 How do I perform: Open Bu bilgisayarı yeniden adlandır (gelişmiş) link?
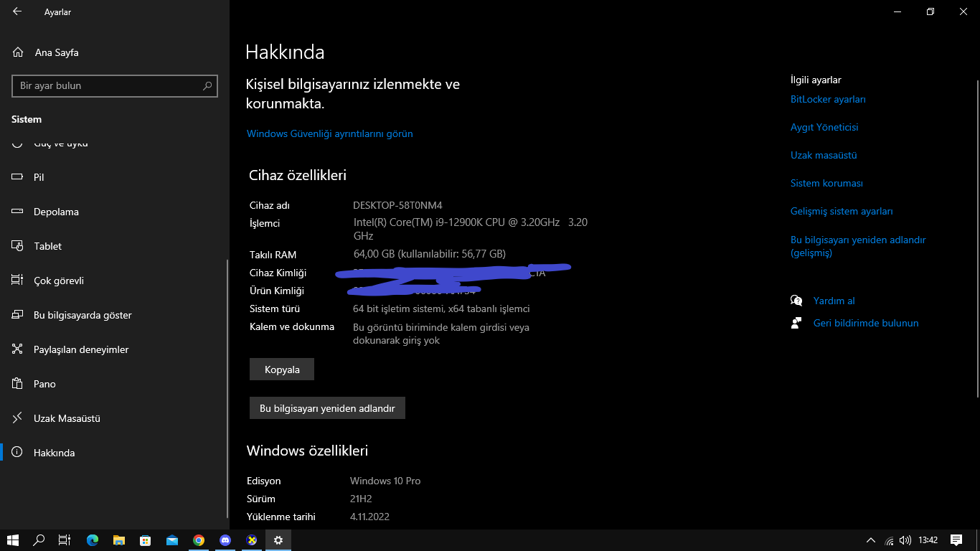pyautogui.click(x=858, y=246)
